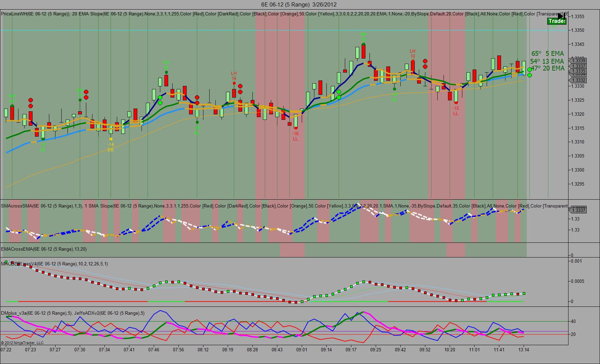Click the 1.3355 price axis label
Screen dimensions: 600x364
pyautogui.click(x=577, y=16)
